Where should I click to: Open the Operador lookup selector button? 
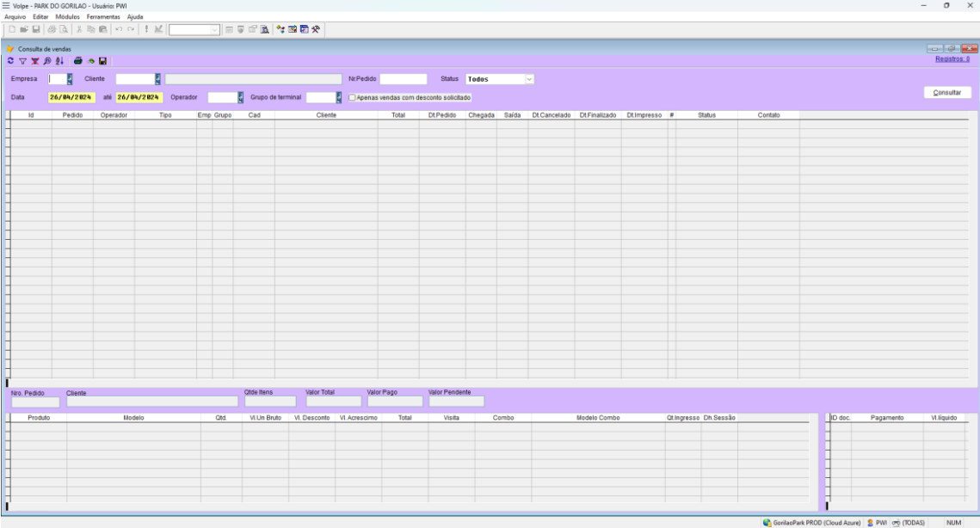[x=240, y=96]
